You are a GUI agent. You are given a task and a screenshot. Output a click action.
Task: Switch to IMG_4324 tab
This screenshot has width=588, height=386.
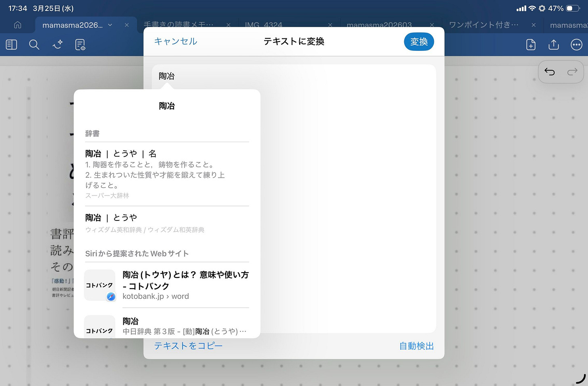click(263, 24)
